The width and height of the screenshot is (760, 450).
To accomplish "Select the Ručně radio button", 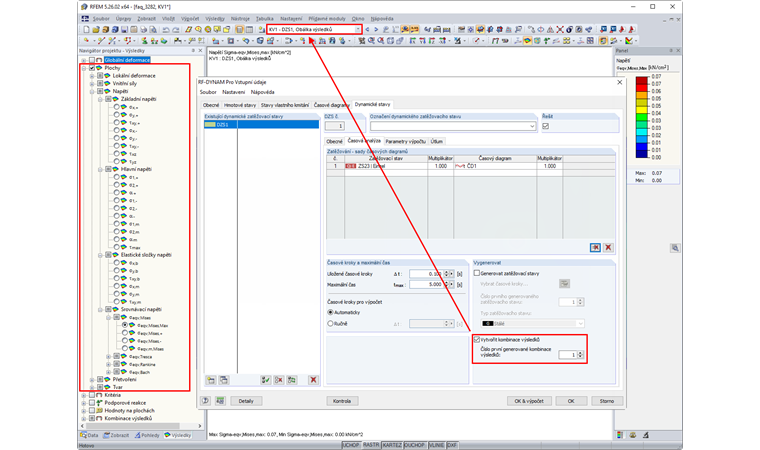I will [x=331, y=323].
